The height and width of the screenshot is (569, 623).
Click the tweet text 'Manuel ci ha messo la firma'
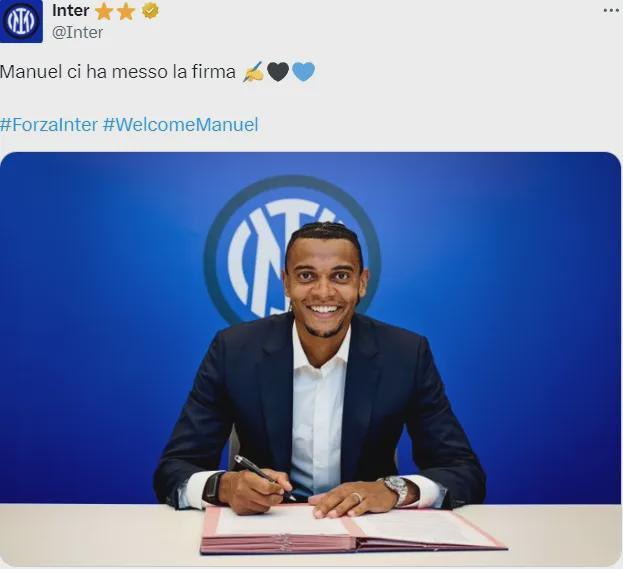click(118, 72)
